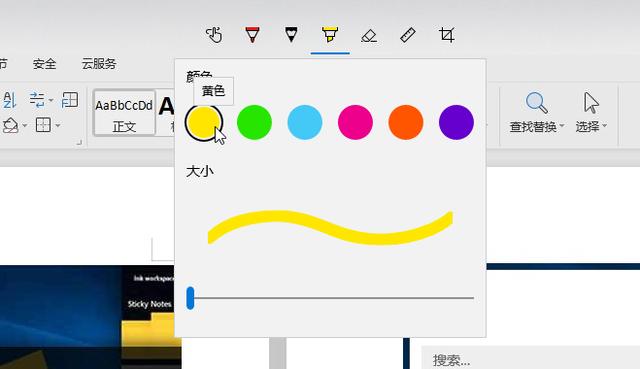This screenshot has height=369, width=640.
Task: Choose the purple highlighter color
Action: [456, 122]
